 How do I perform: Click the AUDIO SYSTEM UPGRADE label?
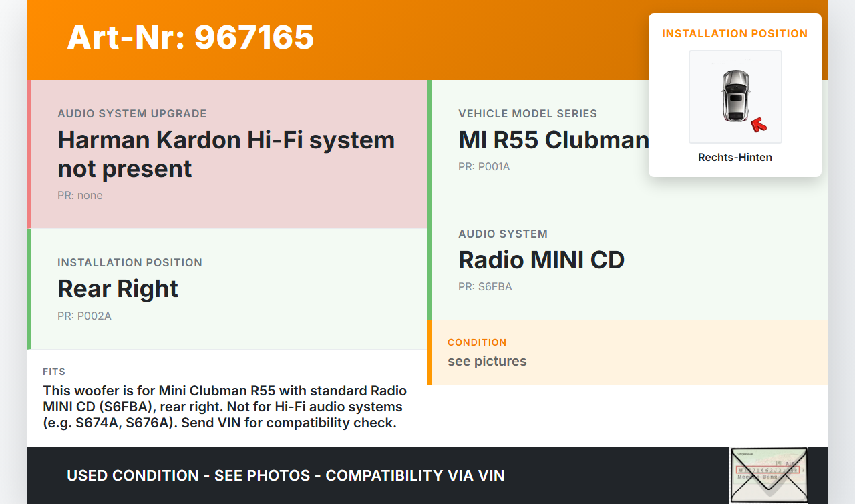[x=132, y=114]
